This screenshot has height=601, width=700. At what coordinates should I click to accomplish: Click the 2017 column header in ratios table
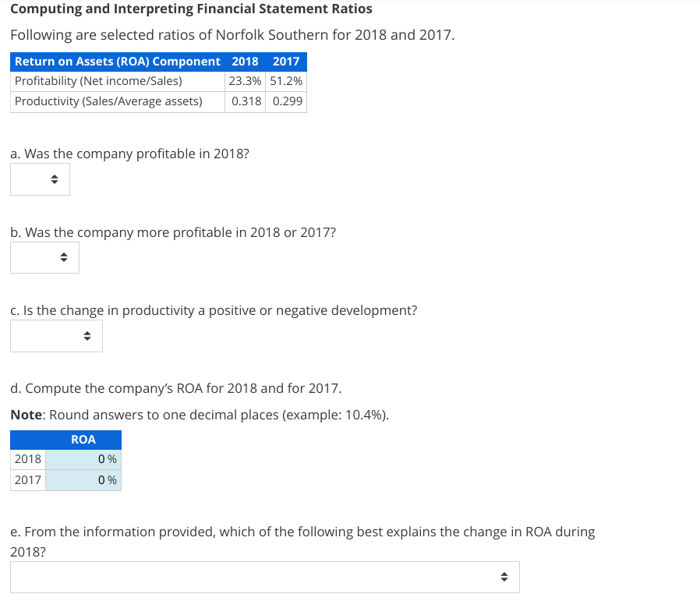[x=285, y=61]
